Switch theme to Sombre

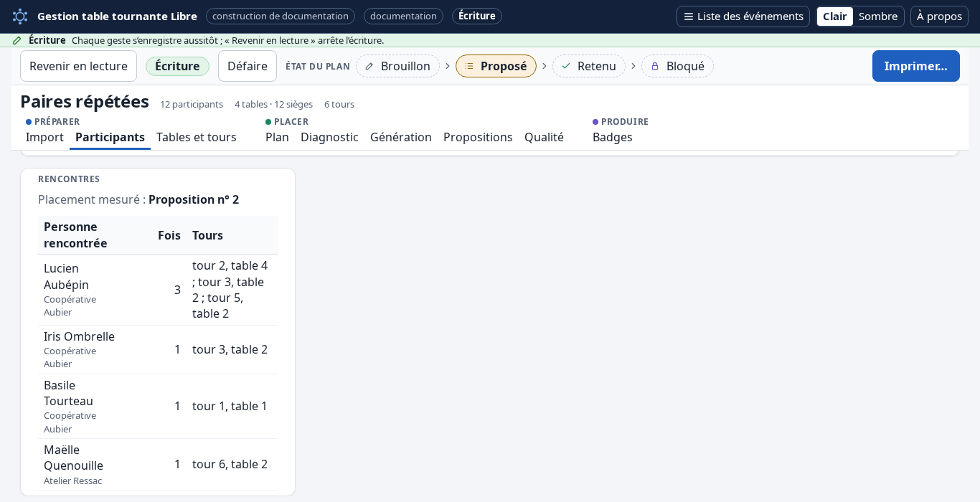coord(878,16)
